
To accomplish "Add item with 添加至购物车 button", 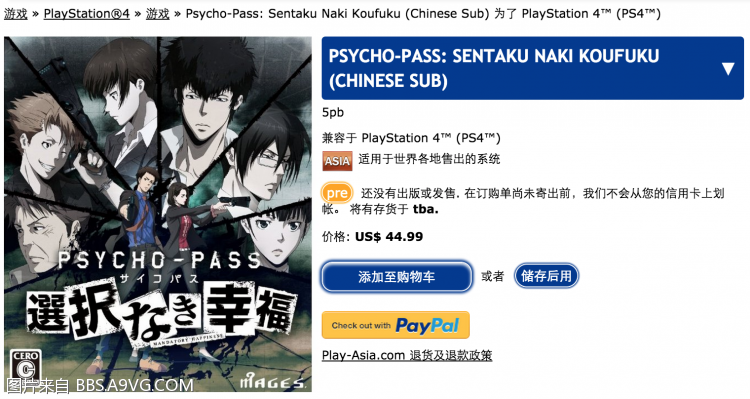I will (397, 277).
